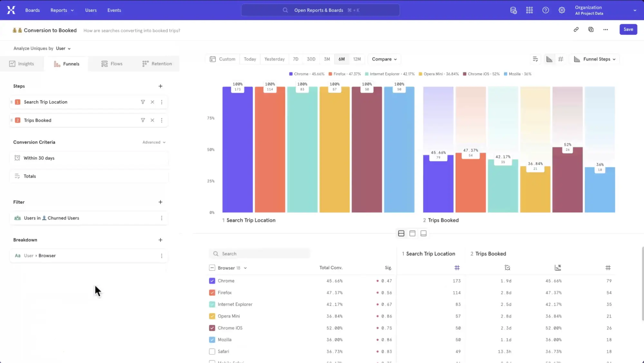Click the copy link icon near Save
Image resolution: width=644 pixels, height=363 pixels.
(576, 29)
